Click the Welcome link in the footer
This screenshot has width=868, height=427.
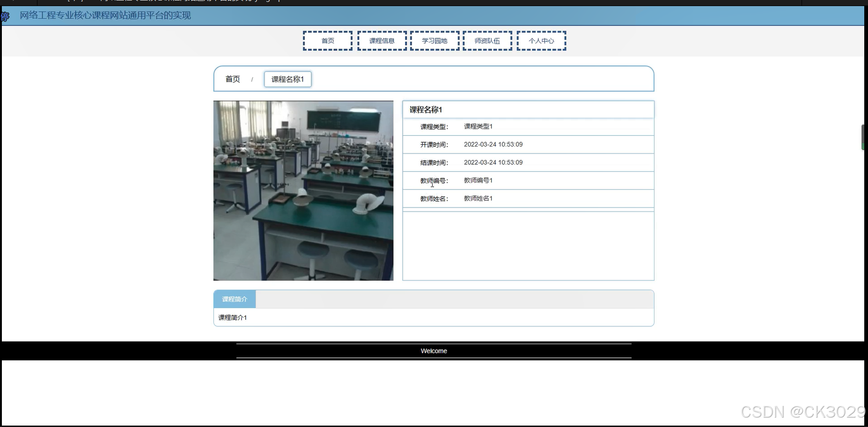click(434, 351)
